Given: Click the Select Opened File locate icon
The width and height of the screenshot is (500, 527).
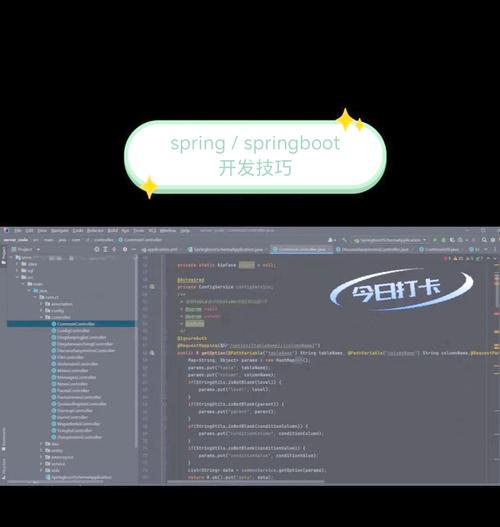Looking at the screenshot, I should 97,249.
